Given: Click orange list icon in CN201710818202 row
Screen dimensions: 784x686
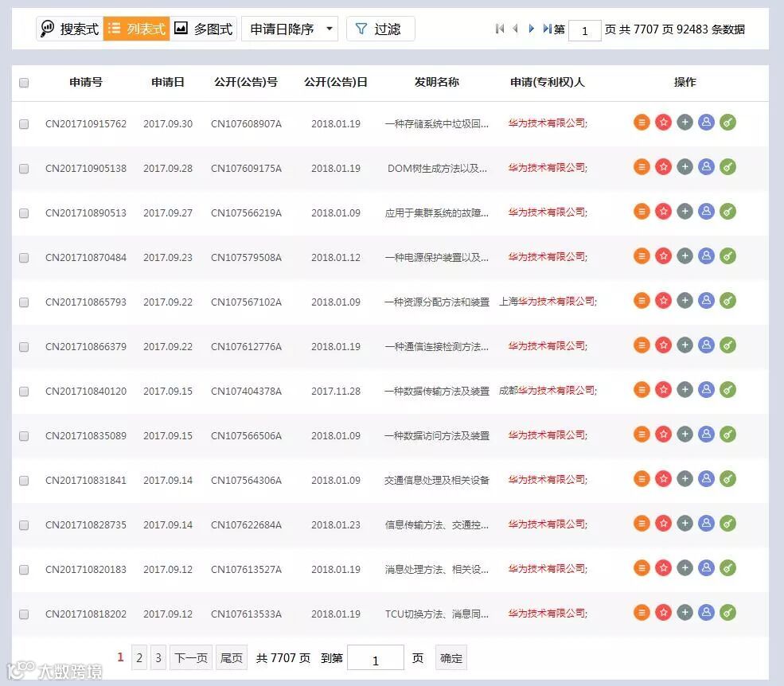Looking at the screenshot, I should [642, 612].
